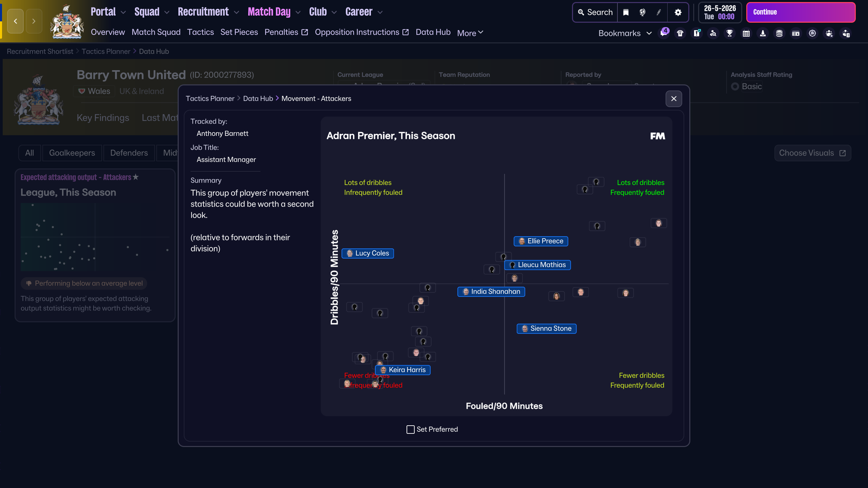Toggle the favourite star on Expected attacking output
Screen dimensions: 868x488
click(x=136, y=177)
